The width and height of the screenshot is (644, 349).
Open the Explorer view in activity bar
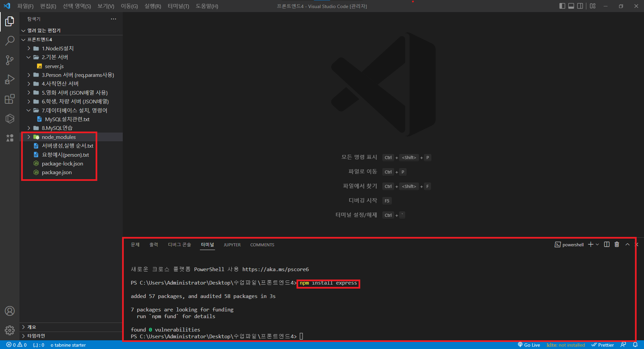(x=10, y=21)
